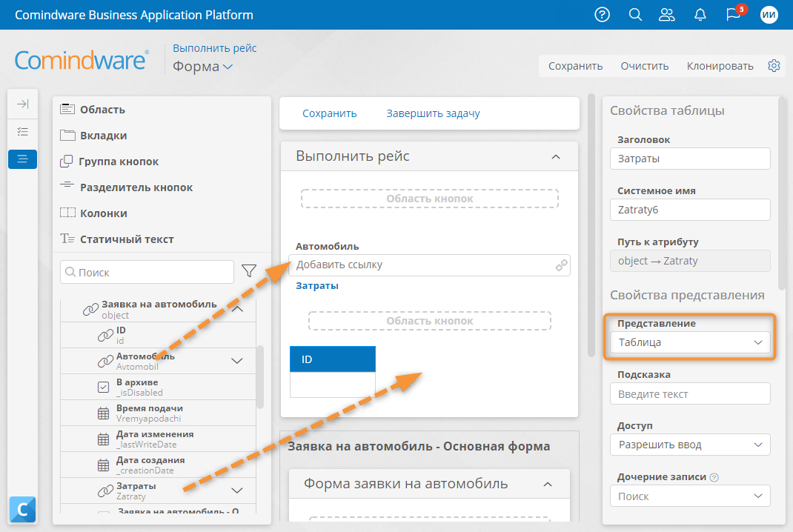Select the form elements sidebar icon
793x532 pixels.
[22, 159]
